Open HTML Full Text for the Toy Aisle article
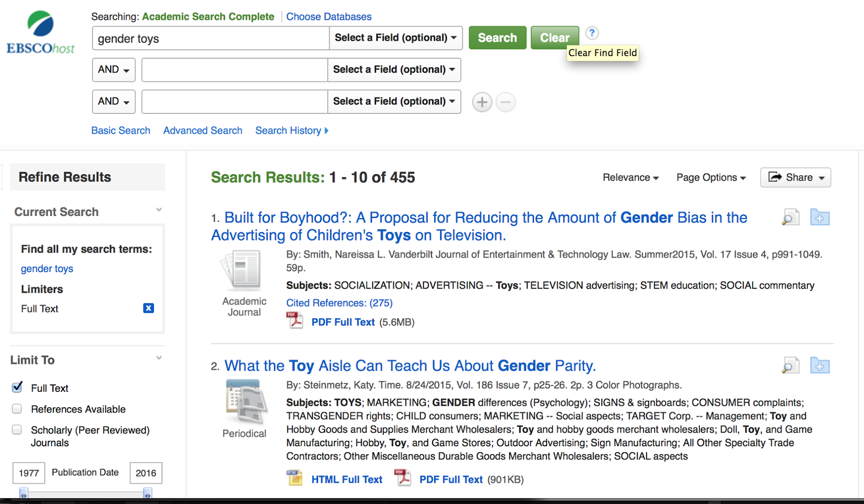Viewport: 864px width, 504px height. coord(347,479)
